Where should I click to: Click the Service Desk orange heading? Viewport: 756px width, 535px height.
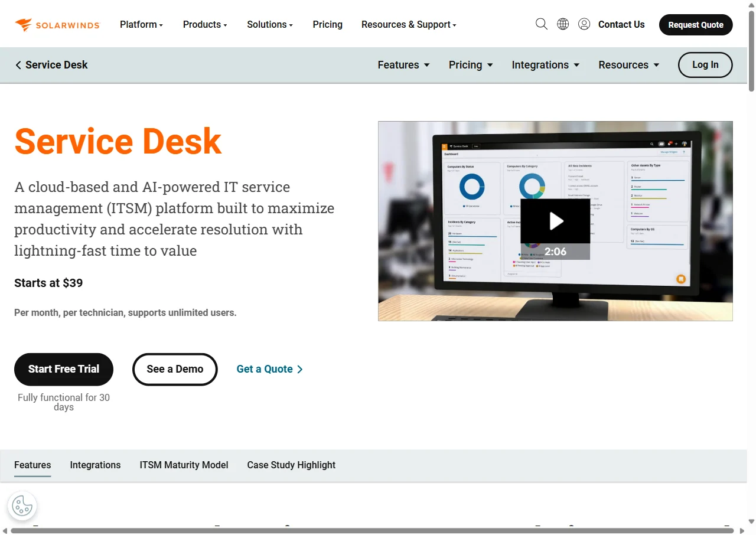(118, 141)
